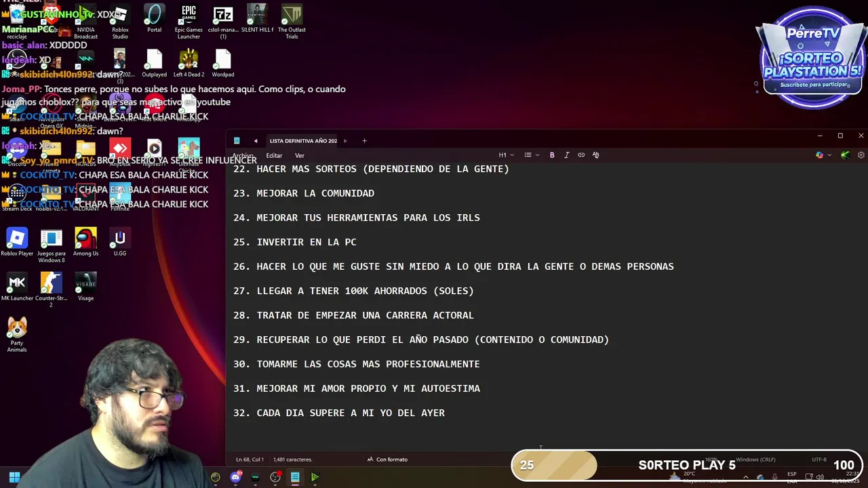This screenshot has width=868, height=488.
Task: Apply bold formatting in Notepad toolbar
Action: [x=552, y=155]
